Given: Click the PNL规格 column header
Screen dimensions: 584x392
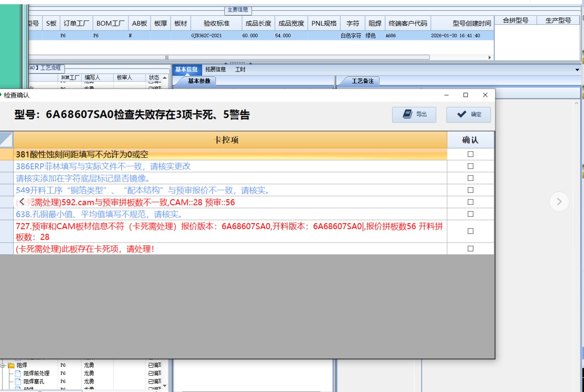Looking at the screenshot, I should [324, 24].
